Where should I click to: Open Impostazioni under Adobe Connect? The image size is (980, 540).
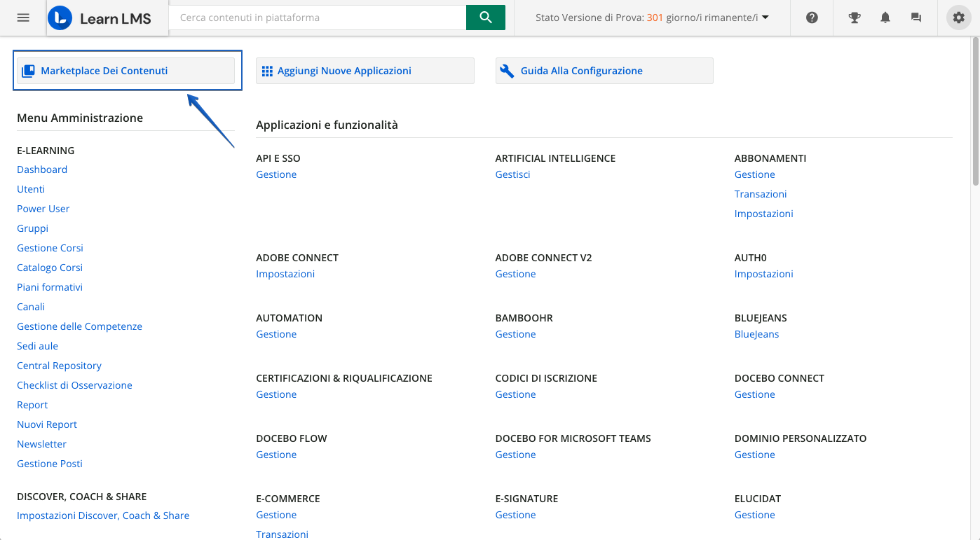[x=285, y=274]
